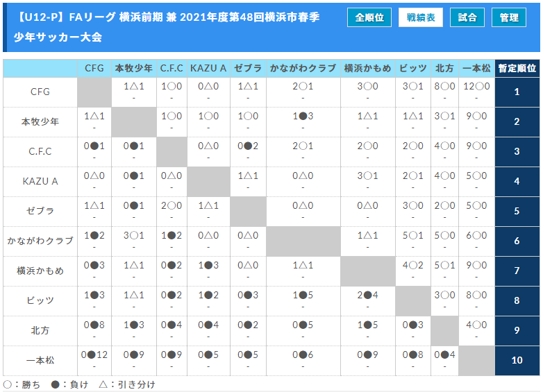Screen dimensions: 543x392
Task: Click ビッツ vs 横浜かもめ result 2●4
Action: tap(367, 295)
